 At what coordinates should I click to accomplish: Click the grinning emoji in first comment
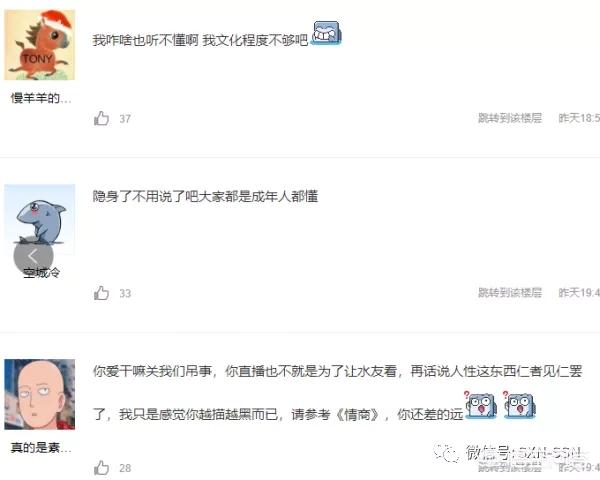coord(326,33)
